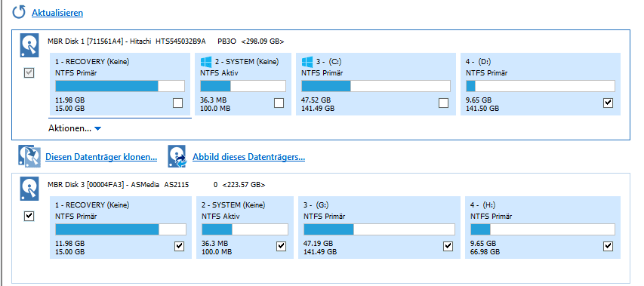Uncheck the H: partition checkbox
This screenshot has width=644, height=286.
[x=609, y=246]
